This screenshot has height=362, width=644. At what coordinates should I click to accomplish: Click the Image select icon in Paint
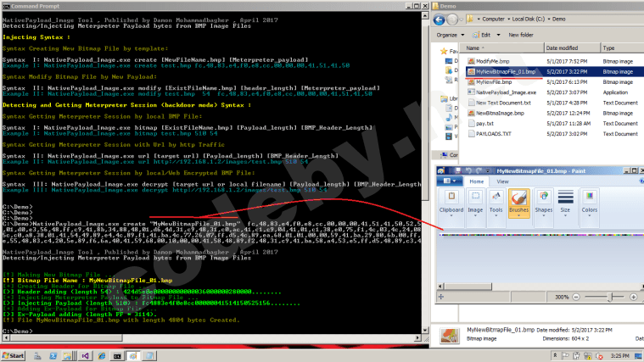point(475,196)
